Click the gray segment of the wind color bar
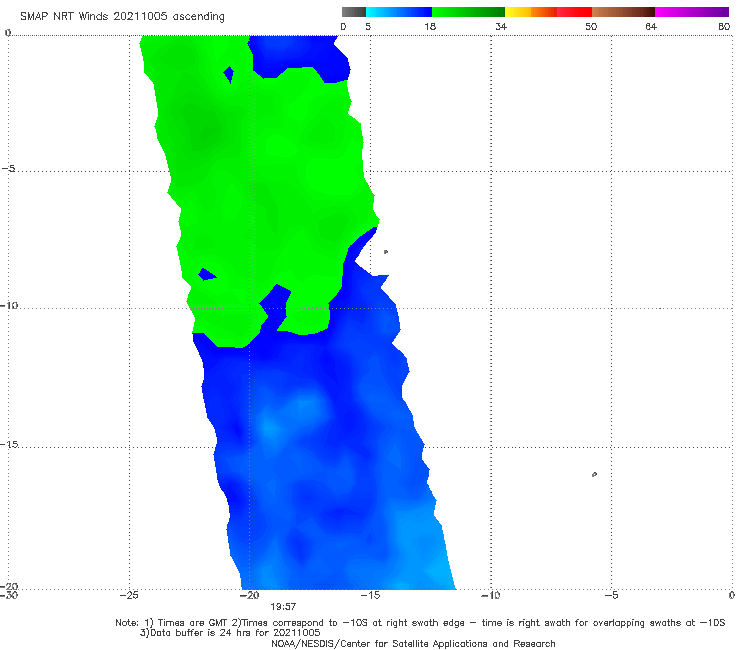The image size is (740, 650). [x=354, y=12]
